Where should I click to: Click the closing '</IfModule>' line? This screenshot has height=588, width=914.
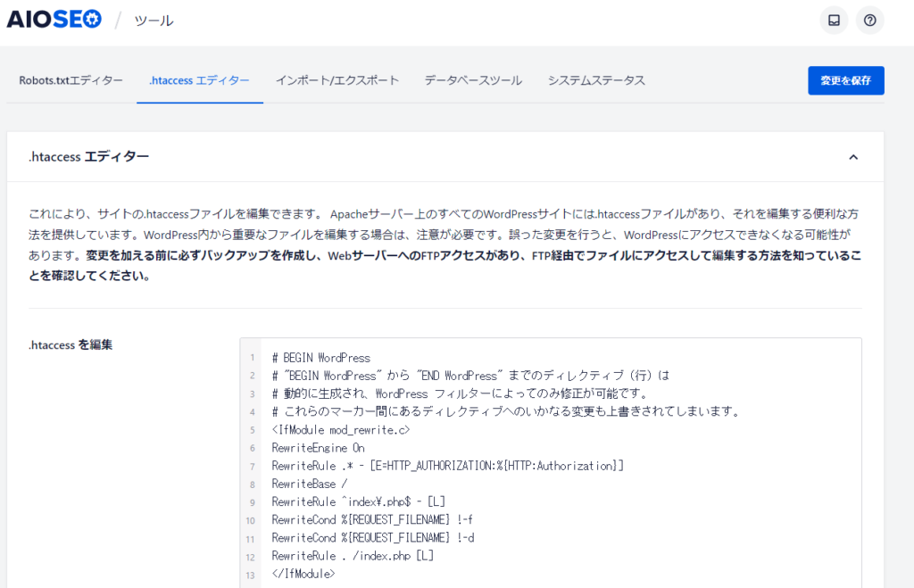point(303,574)
